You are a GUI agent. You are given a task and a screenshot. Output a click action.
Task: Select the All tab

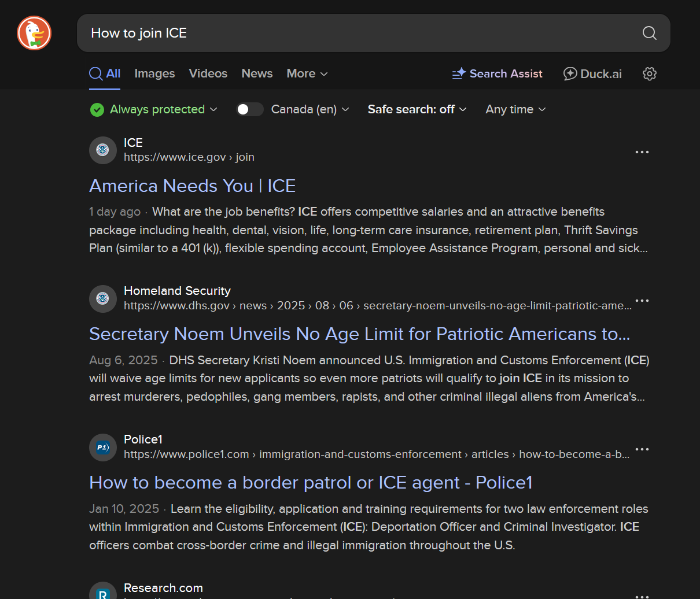(105, 73)
